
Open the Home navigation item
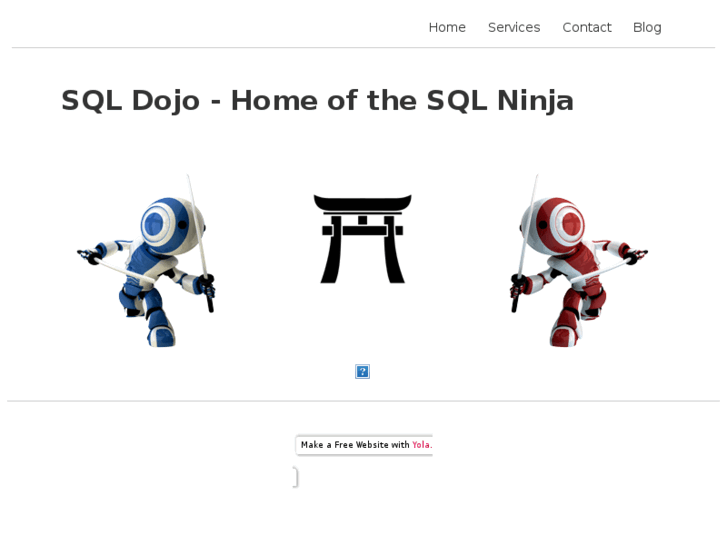(447, 27)
